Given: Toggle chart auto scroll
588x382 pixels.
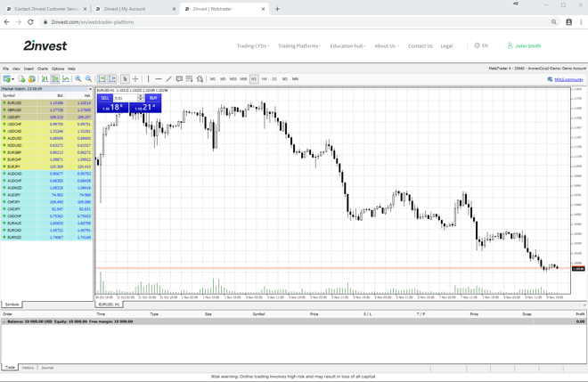Looking at the screenshot, I should [102, 78].
